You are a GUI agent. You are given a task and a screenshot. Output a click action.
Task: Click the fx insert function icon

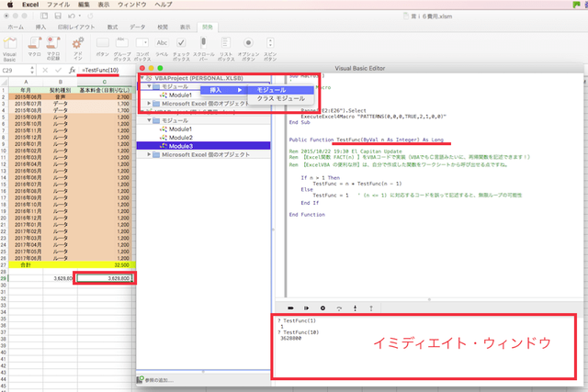pos(72,70)
